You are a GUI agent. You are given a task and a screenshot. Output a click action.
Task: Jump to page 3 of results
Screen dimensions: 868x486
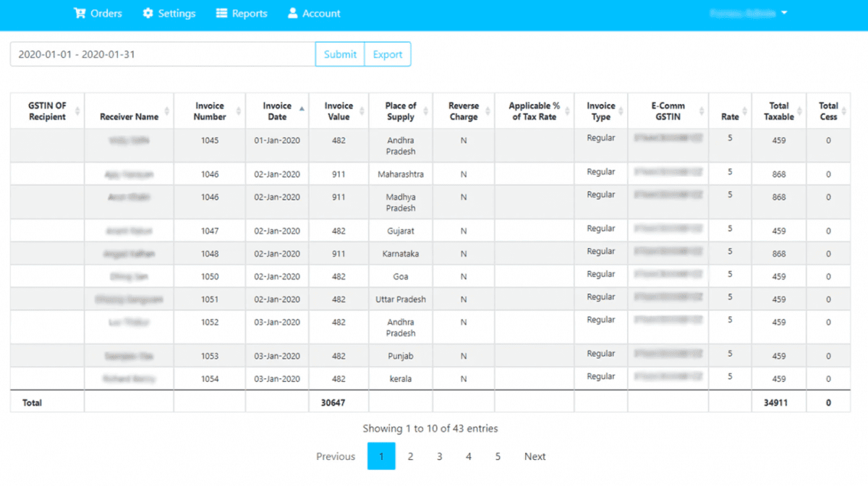[x=439, y=456]
